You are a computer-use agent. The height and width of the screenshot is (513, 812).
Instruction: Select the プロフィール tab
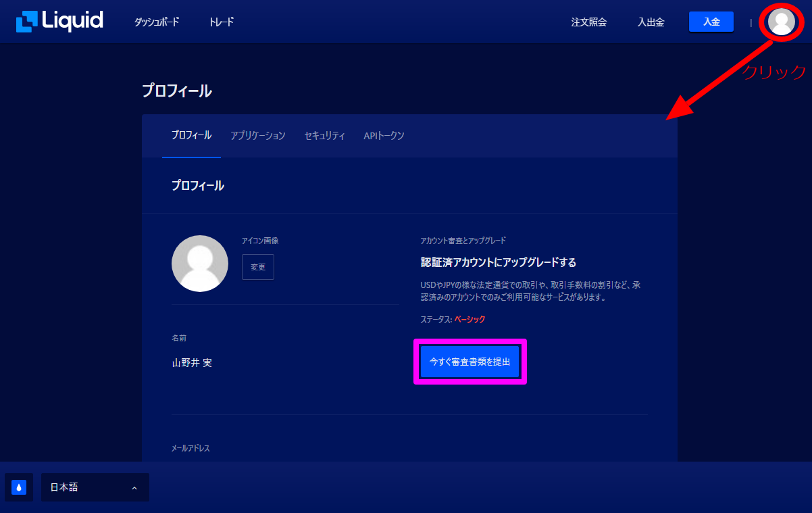point(191,136)
